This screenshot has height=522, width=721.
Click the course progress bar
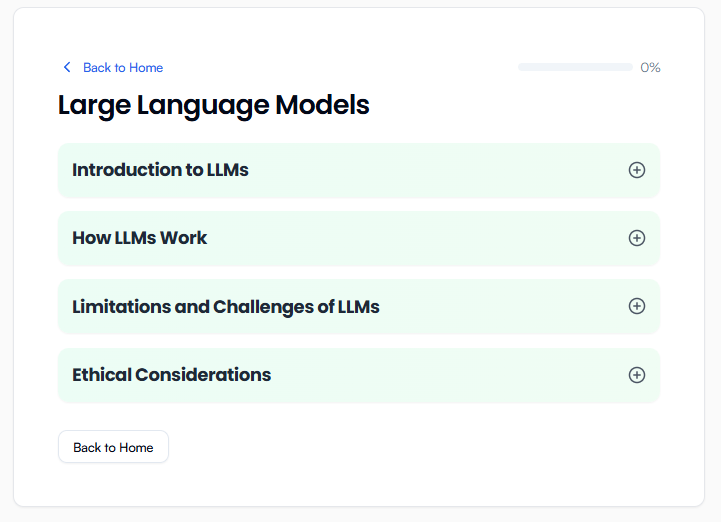tap(574, 67)
